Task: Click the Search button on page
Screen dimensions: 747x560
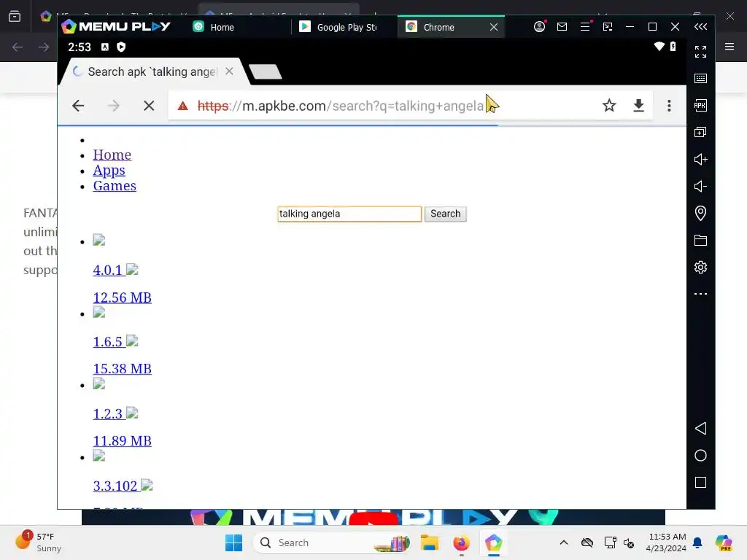Action: 446,214
